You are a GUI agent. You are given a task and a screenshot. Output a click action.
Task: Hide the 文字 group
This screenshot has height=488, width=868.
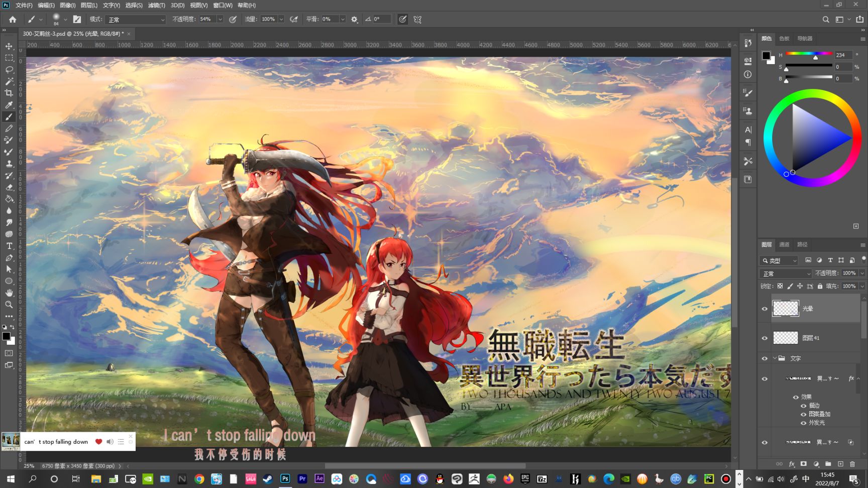[765, 358]
